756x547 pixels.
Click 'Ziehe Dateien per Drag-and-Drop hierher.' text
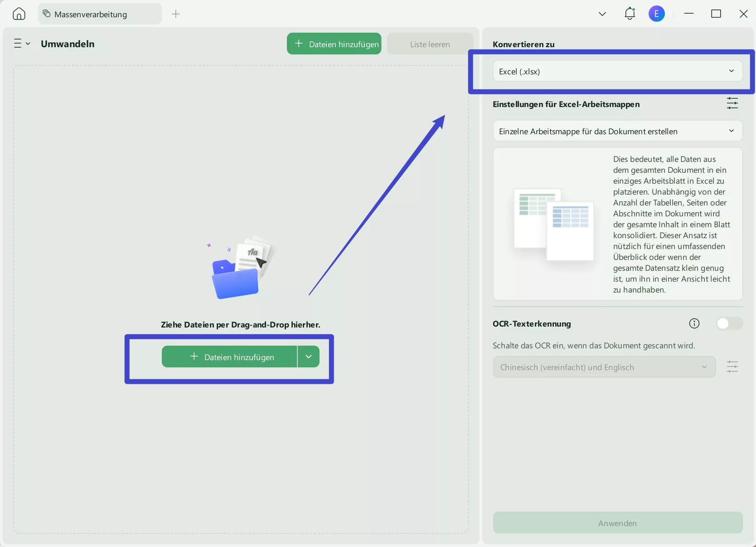pos(241,325)
